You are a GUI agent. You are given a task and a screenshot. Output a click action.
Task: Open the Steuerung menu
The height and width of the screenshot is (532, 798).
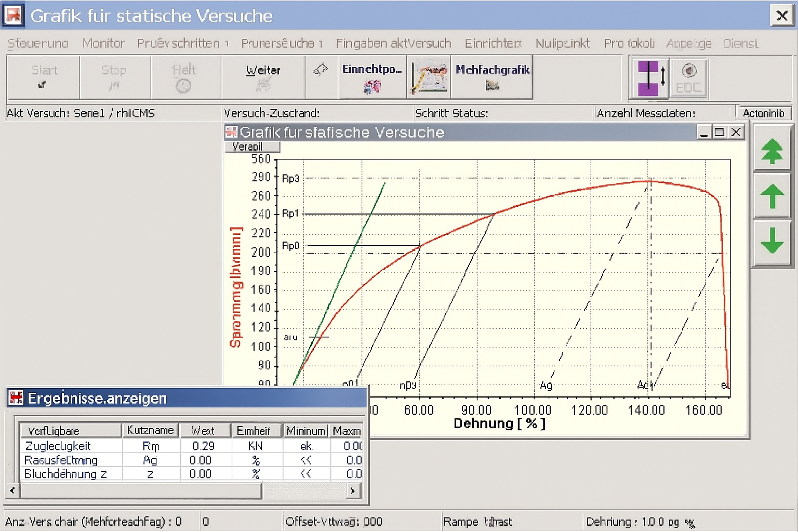(38, 43)
